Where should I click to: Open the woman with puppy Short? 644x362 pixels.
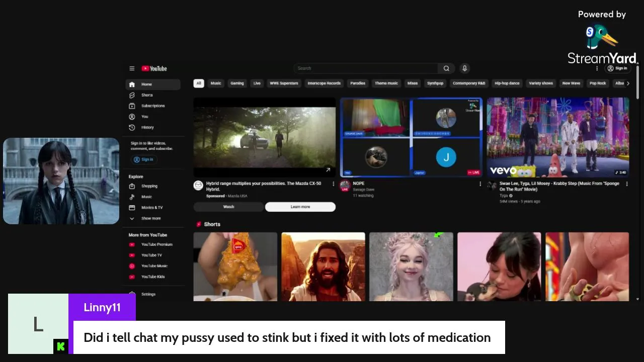[499, 267]
